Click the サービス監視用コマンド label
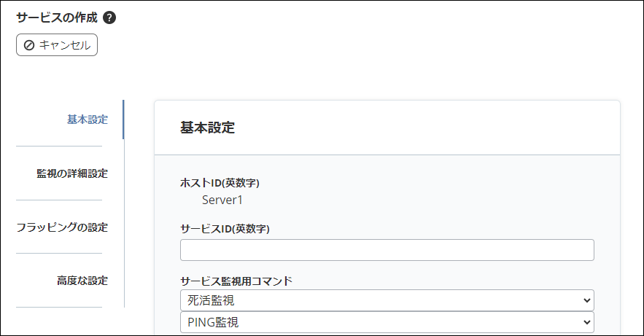Image resolution: width=644 pixels, height=336 pixels. tap(236, 281)
